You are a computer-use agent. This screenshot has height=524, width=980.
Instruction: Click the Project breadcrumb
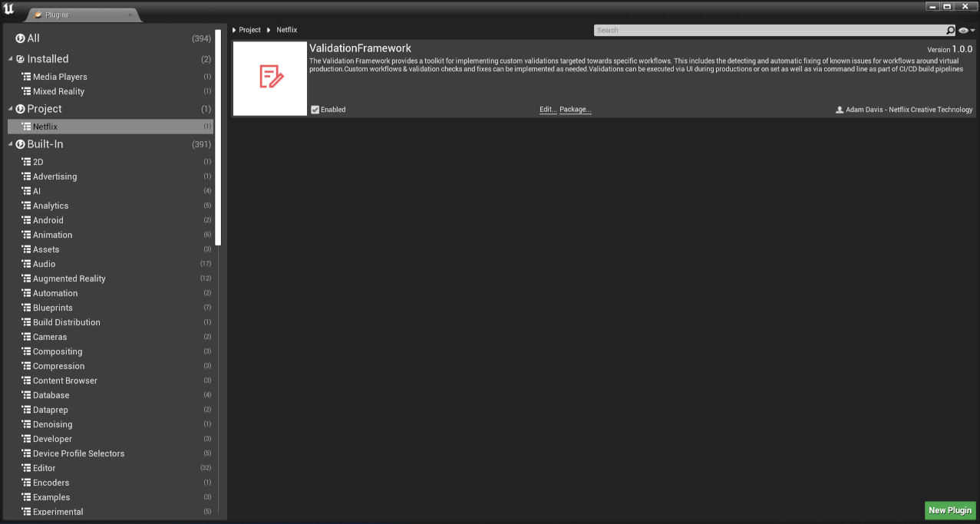(x=250, y=30)
